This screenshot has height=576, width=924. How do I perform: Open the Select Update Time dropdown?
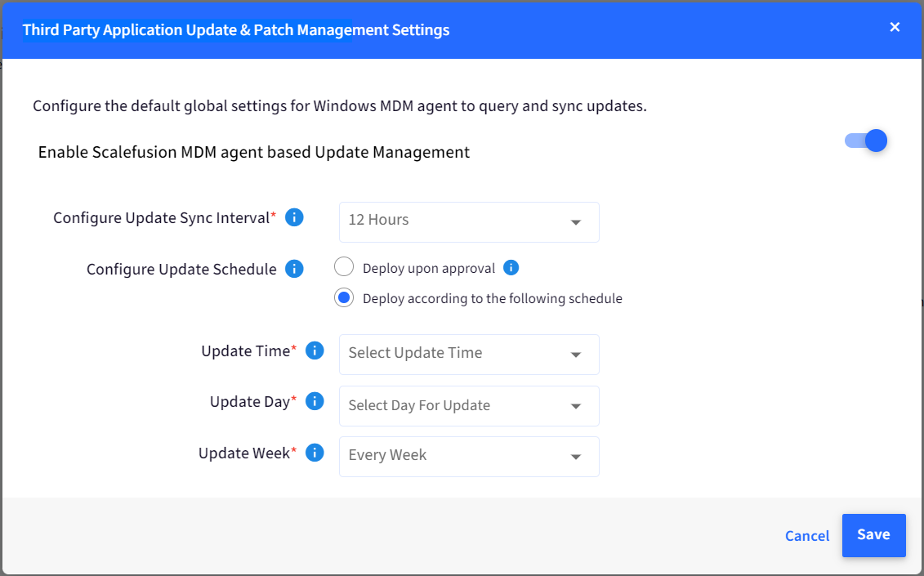469,355
